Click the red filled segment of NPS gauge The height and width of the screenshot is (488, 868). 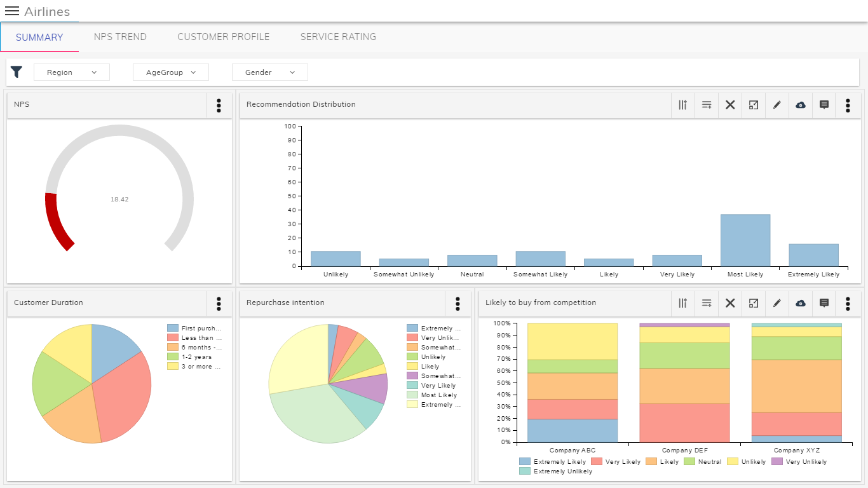(x=55, y=222)
